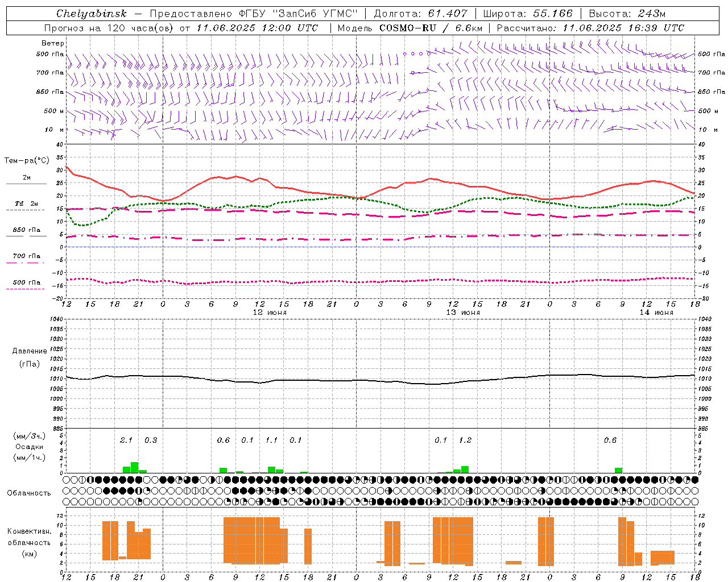Click the '1.1' precipitation total value
This screenshot has width=728, height=582.
(x=271, y=440)
